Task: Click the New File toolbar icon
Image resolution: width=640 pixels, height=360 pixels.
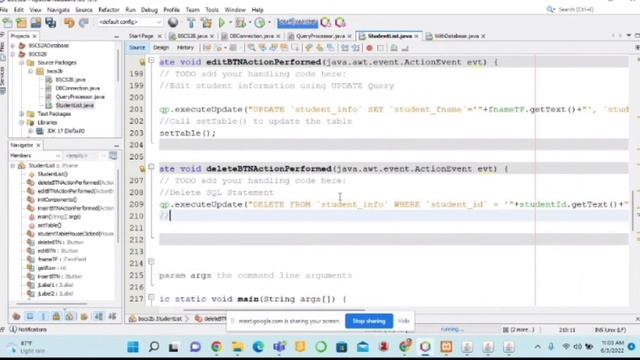Action: [x=7, y=22]
